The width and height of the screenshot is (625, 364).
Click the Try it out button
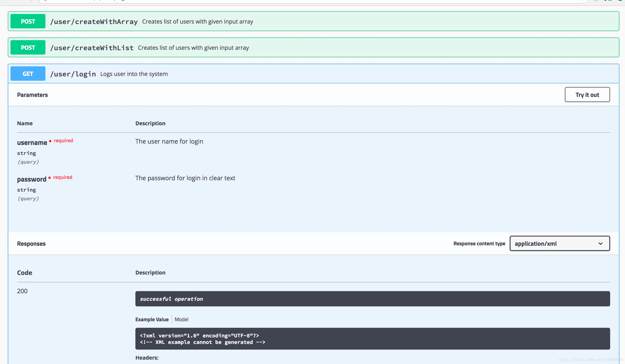(x=587, y=95)
